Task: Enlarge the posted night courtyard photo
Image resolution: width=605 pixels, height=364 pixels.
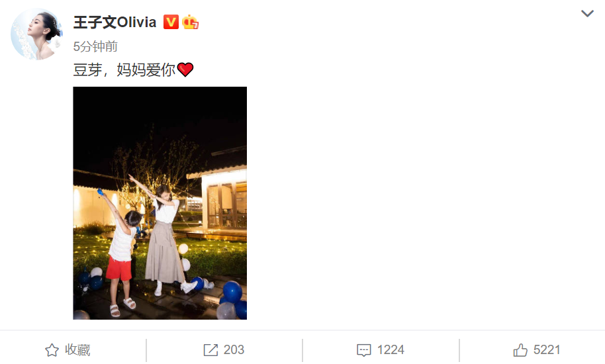Action: 160,203
